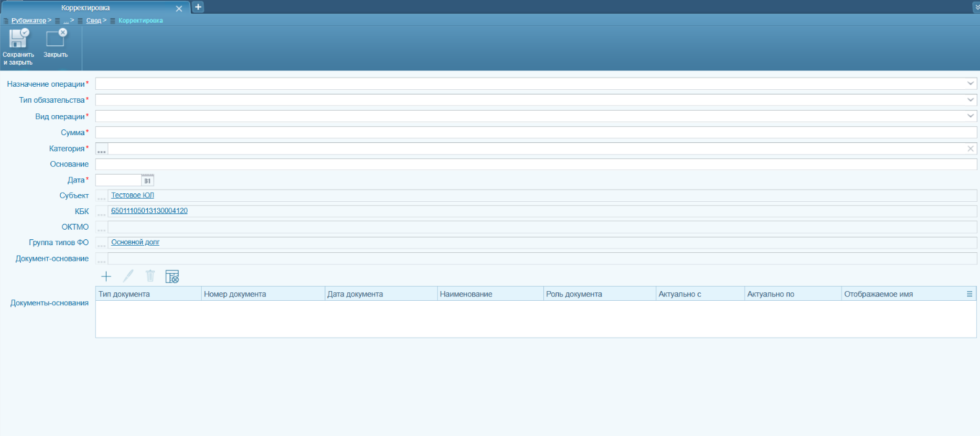980x436 pixels.
Task: Open the Основной долг link
Action: tap(135, 242)
